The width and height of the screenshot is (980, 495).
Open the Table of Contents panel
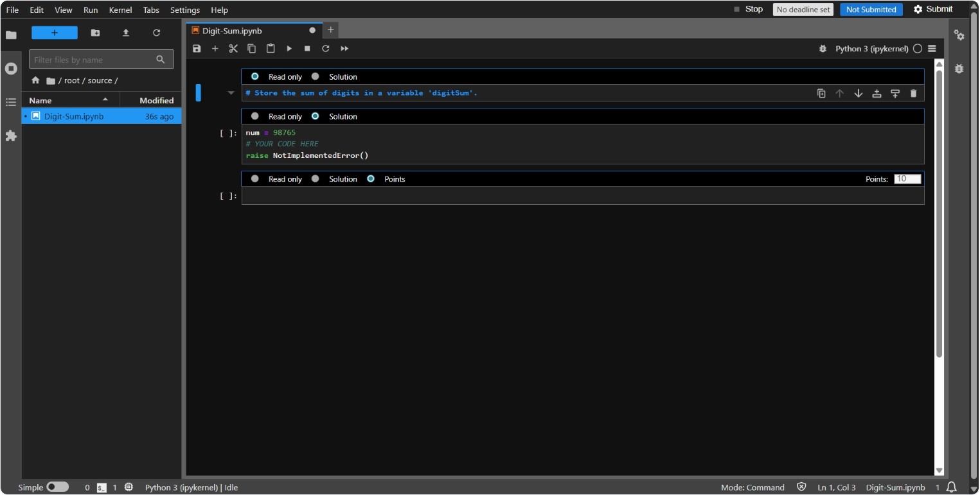(x=11, y=102)
